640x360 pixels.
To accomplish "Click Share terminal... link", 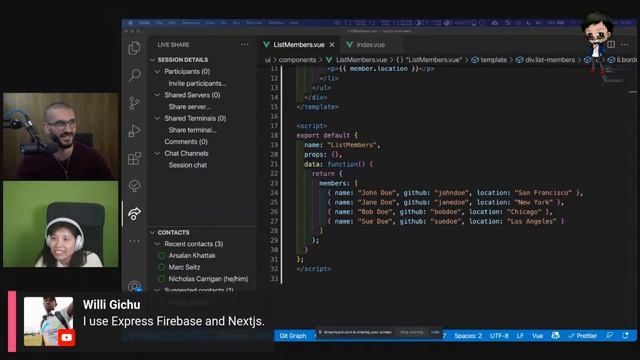I will click(x=192, y=130).
